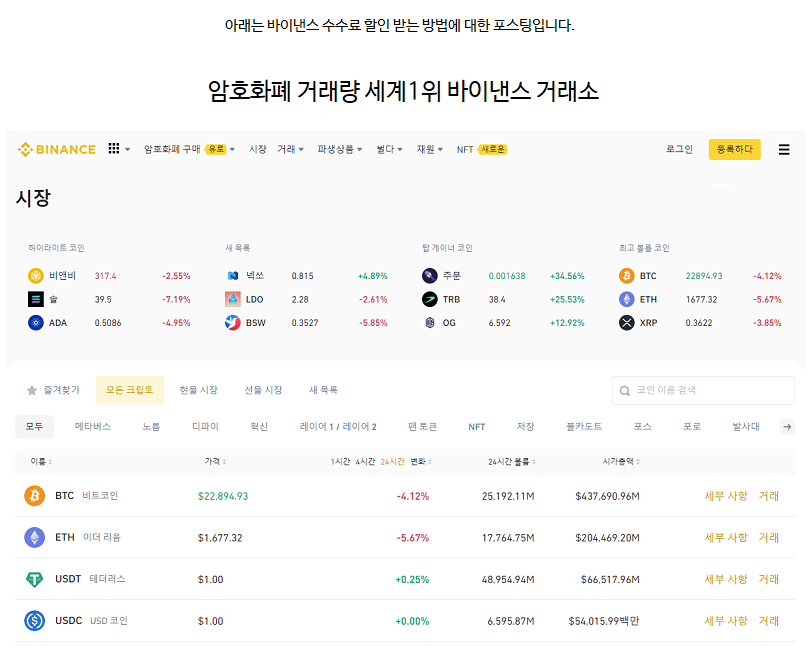
Task: Select the 팬 토큰 category filter
Action: [423, 427]
